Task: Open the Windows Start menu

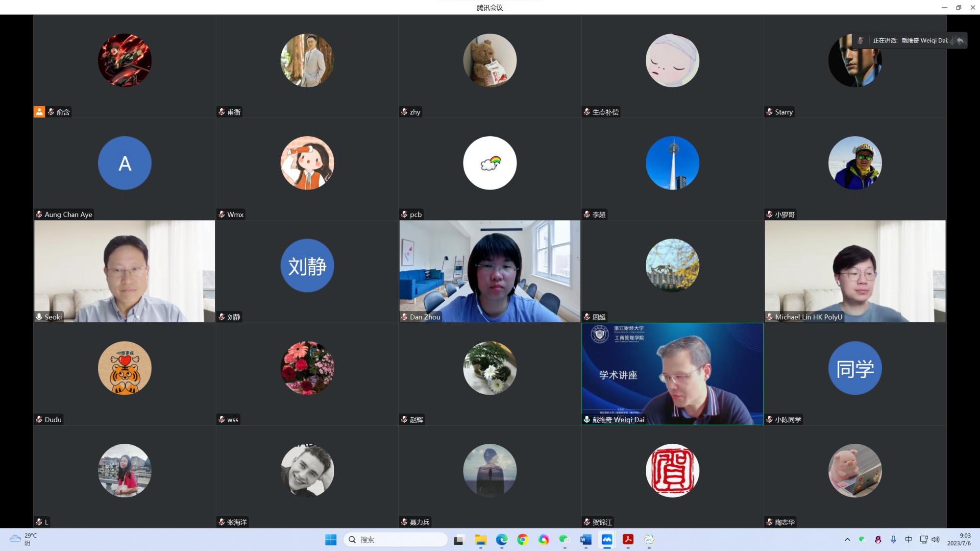Action: 331,539
